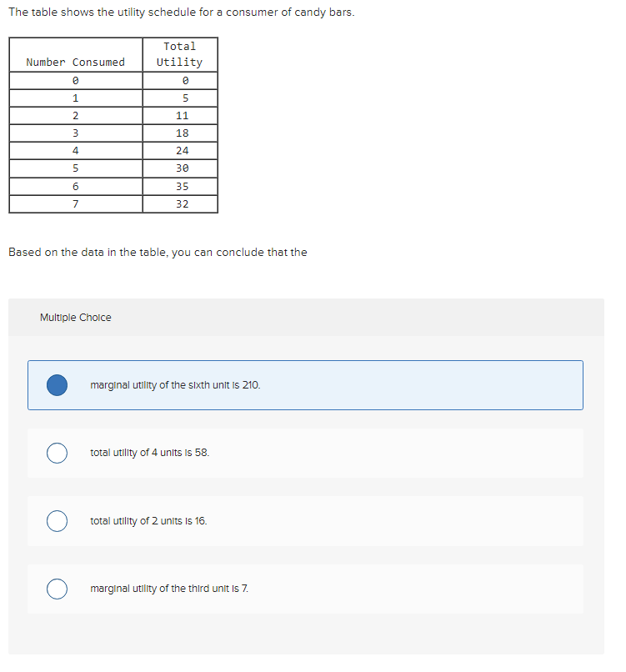The image size is (626, 672).
Task: Click the row for 4 units consumed
Action: 75,150
